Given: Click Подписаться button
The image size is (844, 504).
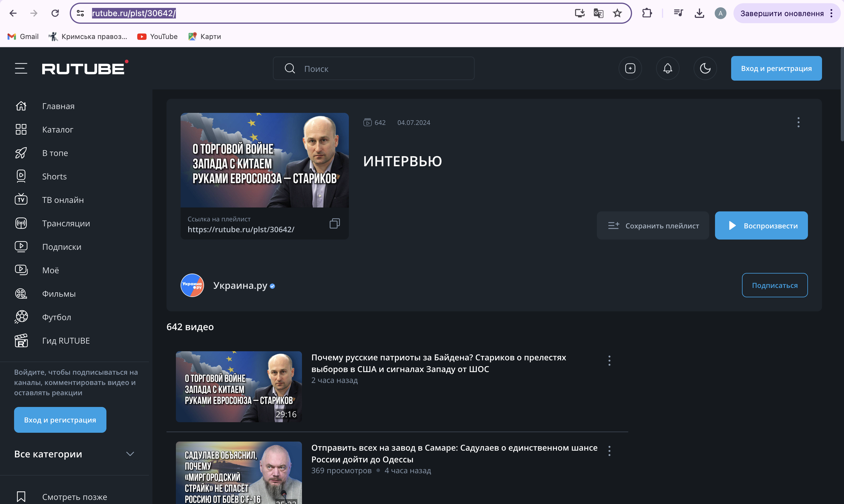Looking at the screenshot, I should [x=775, y=285].
